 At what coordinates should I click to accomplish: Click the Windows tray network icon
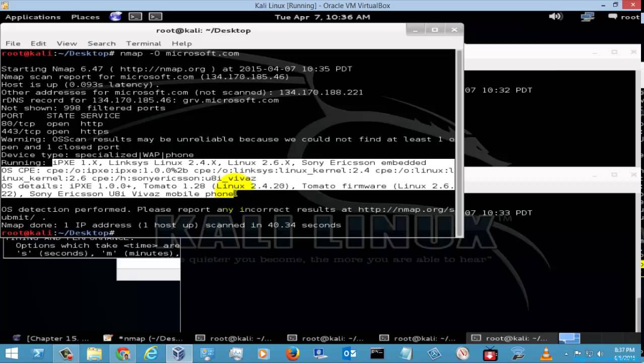[x=589, y=354]
